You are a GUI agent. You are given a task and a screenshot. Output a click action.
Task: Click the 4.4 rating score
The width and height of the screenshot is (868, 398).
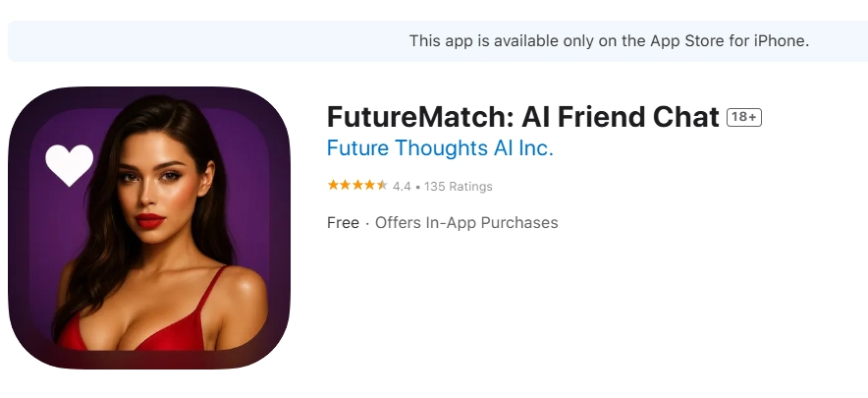pos(402,187)
